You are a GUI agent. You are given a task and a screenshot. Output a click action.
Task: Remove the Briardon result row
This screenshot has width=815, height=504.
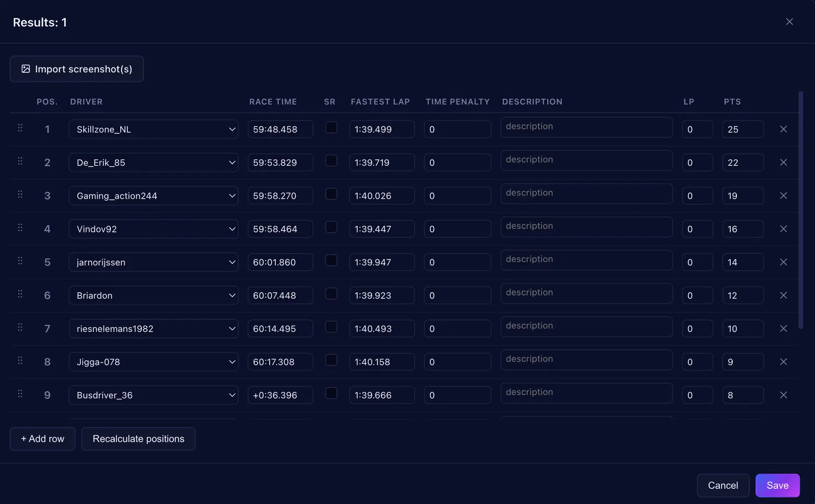(783, 295)
